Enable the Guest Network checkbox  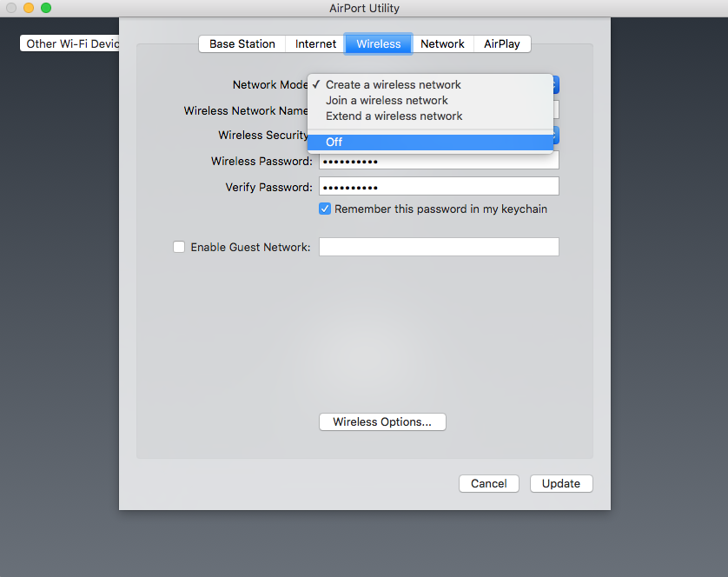(x=179, y=247)
